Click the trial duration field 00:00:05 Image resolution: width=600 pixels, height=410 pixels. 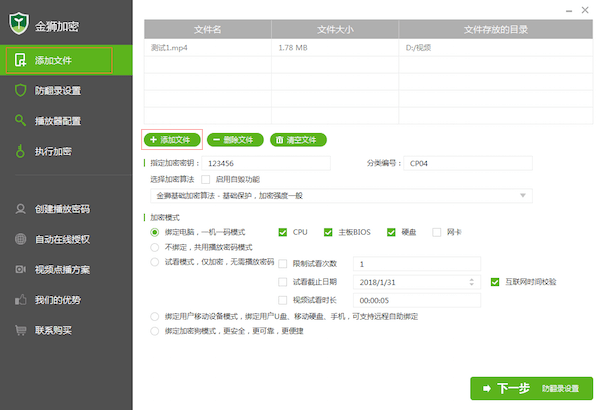pyautogui.click(x=417, y=301)
